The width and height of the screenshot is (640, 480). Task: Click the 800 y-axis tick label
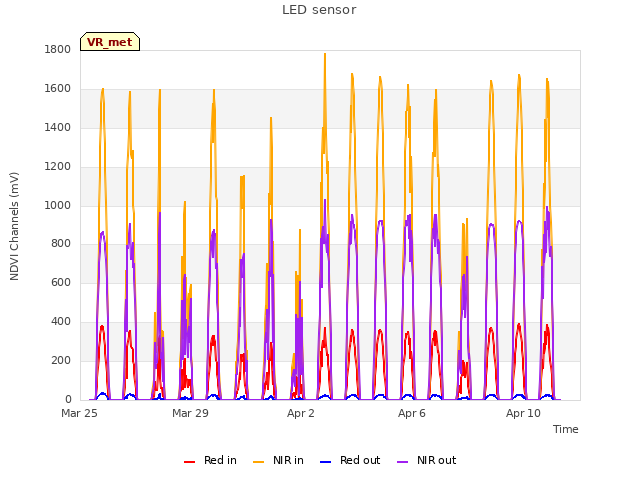tap(61, 244)
